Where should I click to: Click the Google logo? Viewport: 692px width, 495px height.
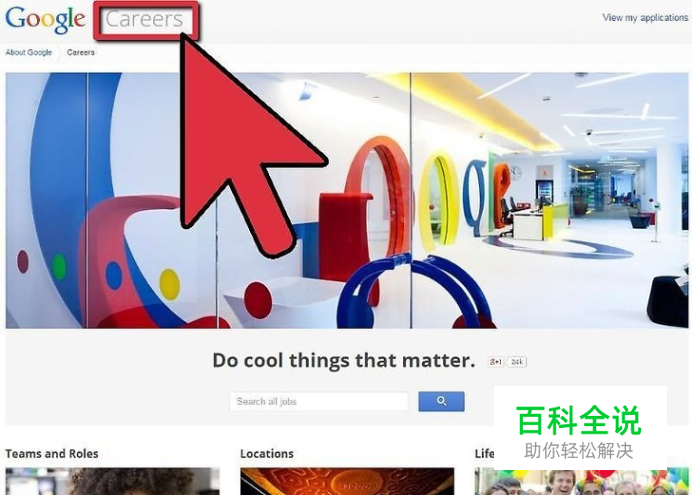[45, 19]
